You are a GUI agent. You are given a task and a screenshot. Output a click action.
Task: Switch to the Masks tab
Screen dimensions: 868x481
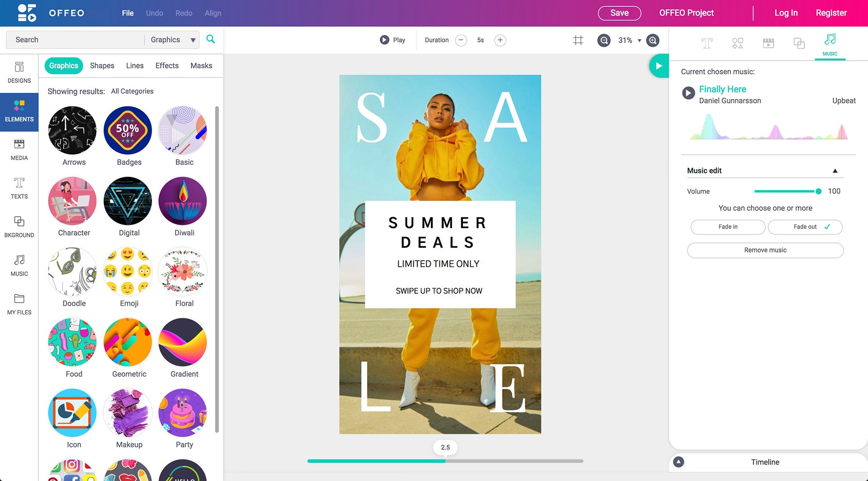[201, 66]
